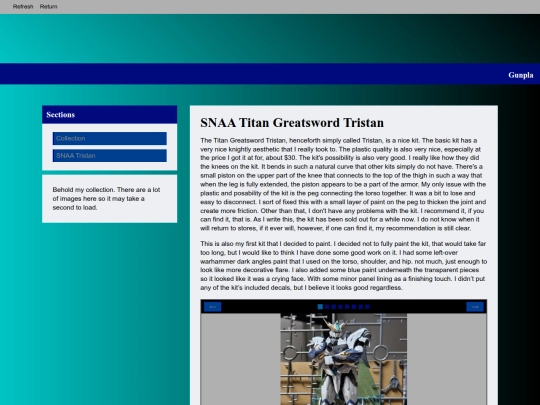540x405 pixels.
Task: Click the Refresh button in top bar
Action: (23, 7)
